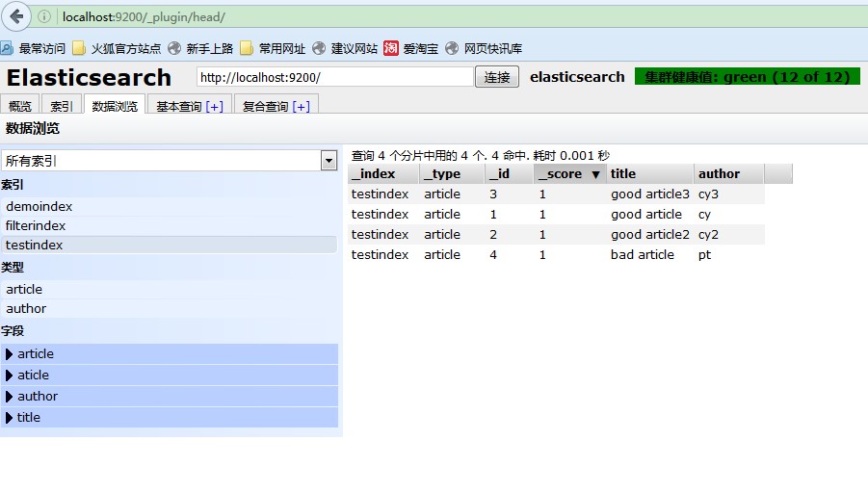This screenshot has width=868, height=492.
Task: Click the _score sort descending arrow
Action: click(x=595, y=174)
